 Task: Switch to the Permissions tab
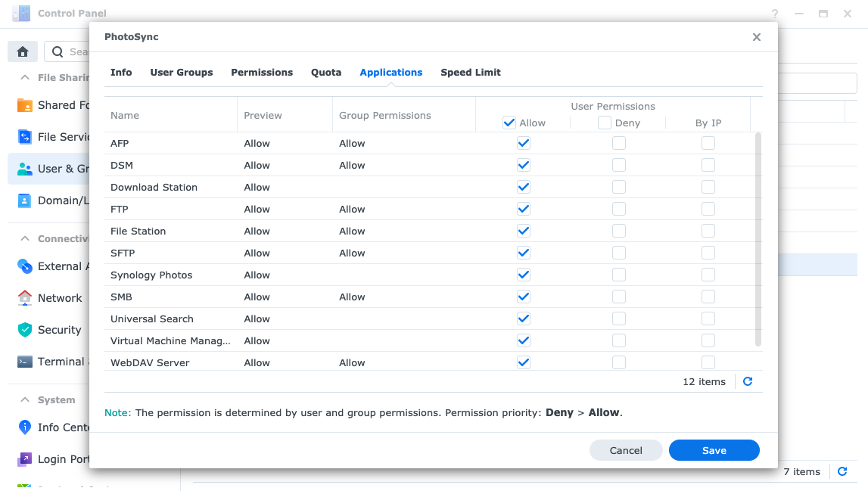click(x=262, y=73)
